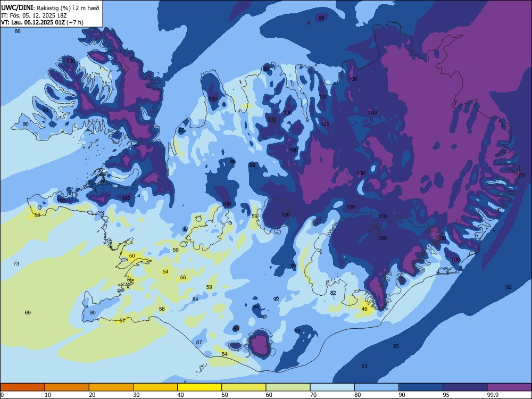Click 'Rakastig (%) í 2 m hæð' label

coord(68,8)
